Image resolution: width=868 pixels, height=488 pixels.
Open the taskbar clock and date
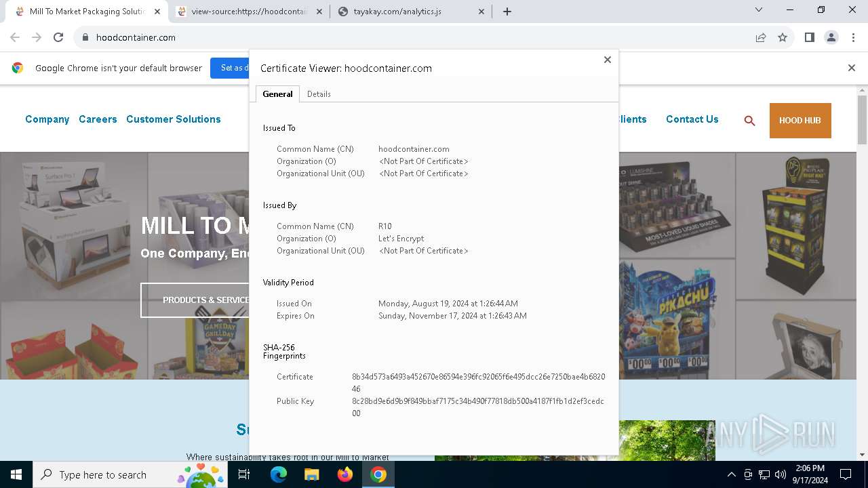coord(810,474)
